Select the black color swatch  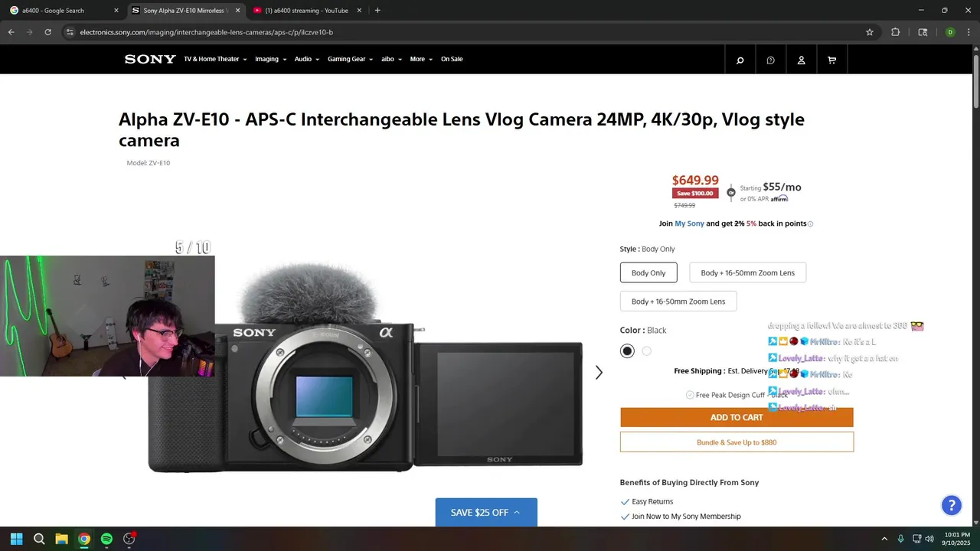click(628, 351)
